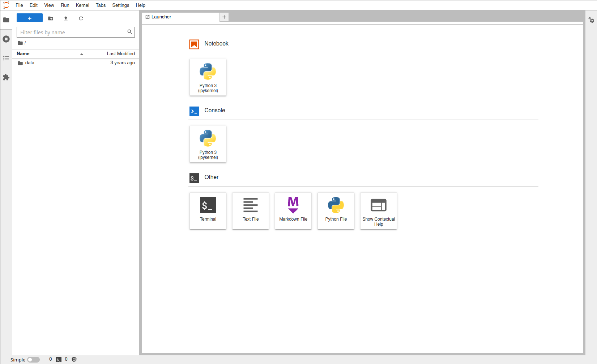
Task: Open the Extension Manager puzzle icon
Action: coord(6,77)
